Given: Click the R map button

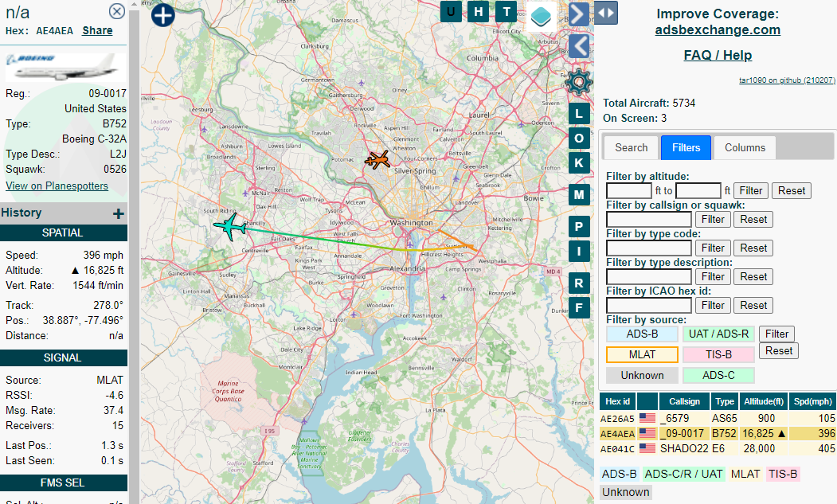Looking at the screenshot, I should 579,283.
